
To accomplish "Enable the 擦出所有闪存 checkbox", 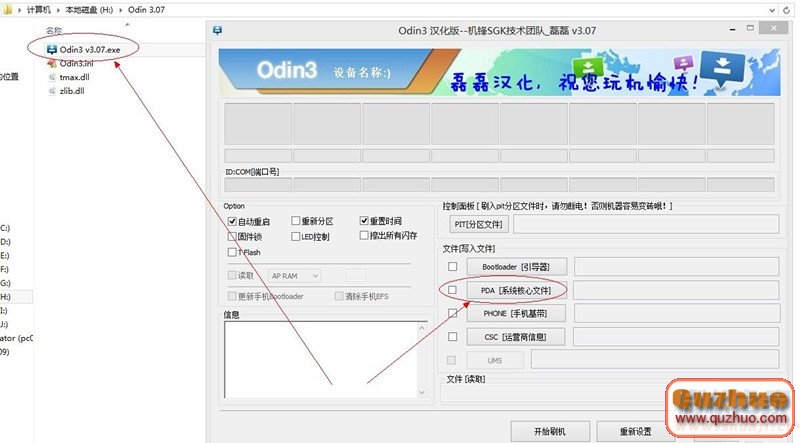I will [364, 235].
